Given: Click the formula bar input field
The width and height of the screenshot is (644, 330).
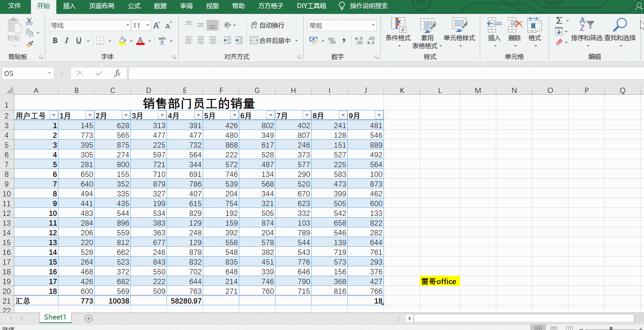Looking at the screenshot, I should point(386,73).
